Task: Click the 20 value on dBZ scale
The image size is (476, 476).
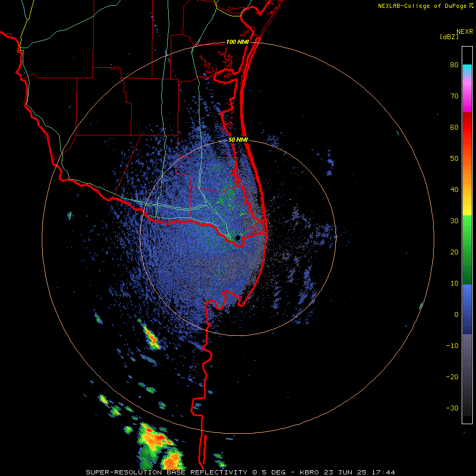Action: tap(454, 252)
